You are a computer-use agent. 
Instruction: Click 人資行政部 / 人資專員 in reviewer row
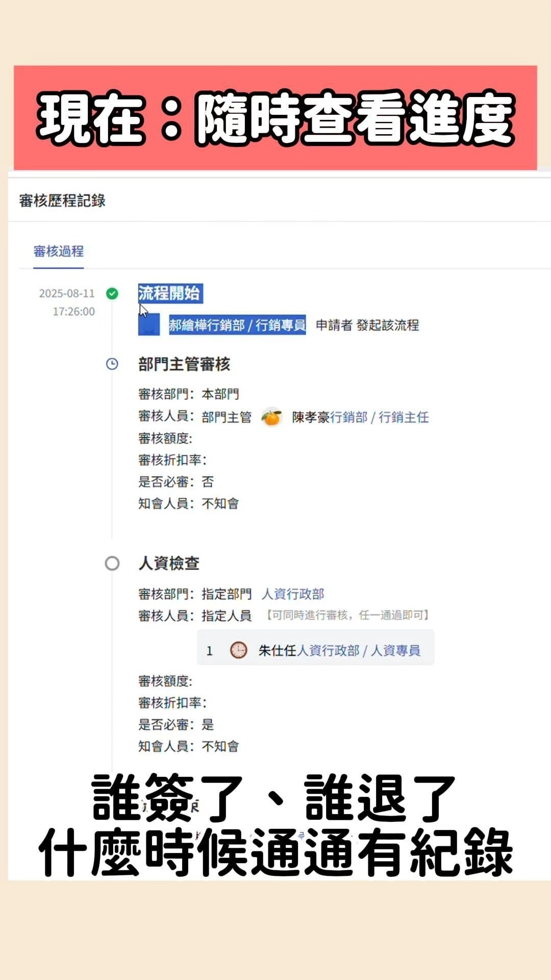point(359,650)
